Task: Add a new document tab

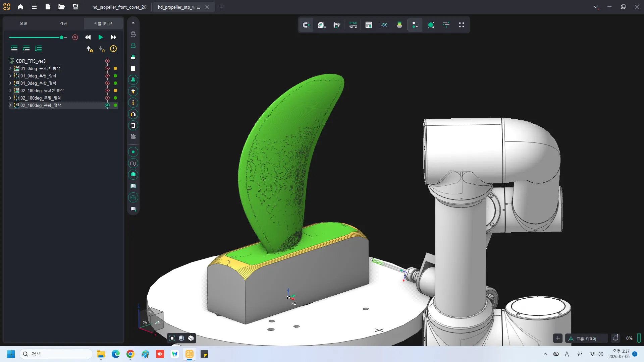Action: point(221,7)
